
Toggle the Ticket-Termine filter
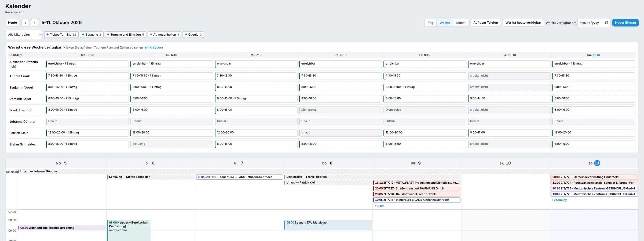[61, 35]
